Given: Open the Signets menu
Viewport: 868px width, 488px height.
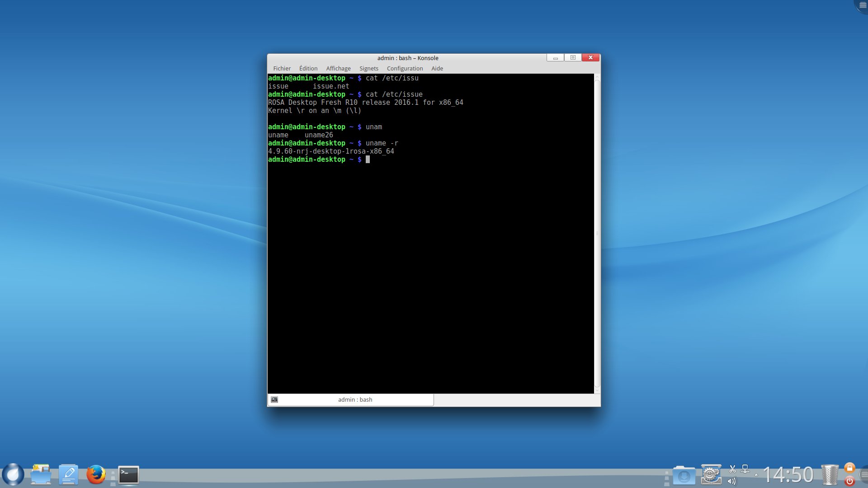Looking at the screenshot, I should coord(368,68).
